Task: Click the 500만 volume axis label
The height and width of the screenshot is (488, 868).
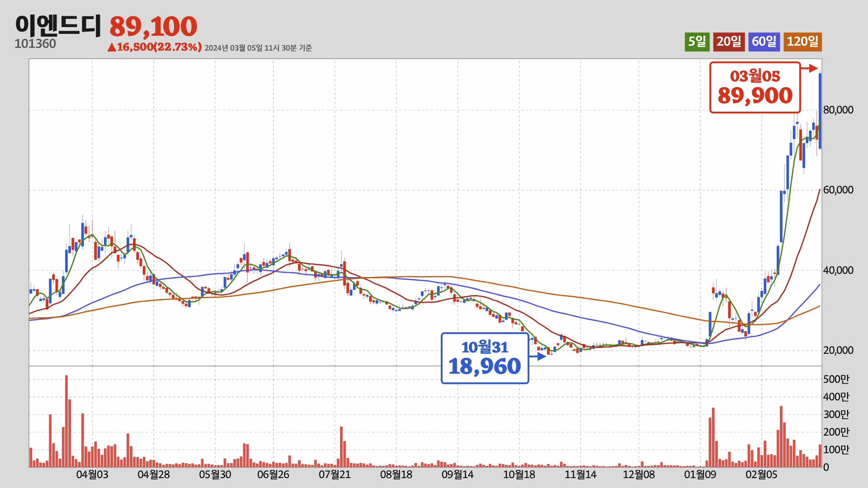Action: pyautogui.click(x=836, y=379)
